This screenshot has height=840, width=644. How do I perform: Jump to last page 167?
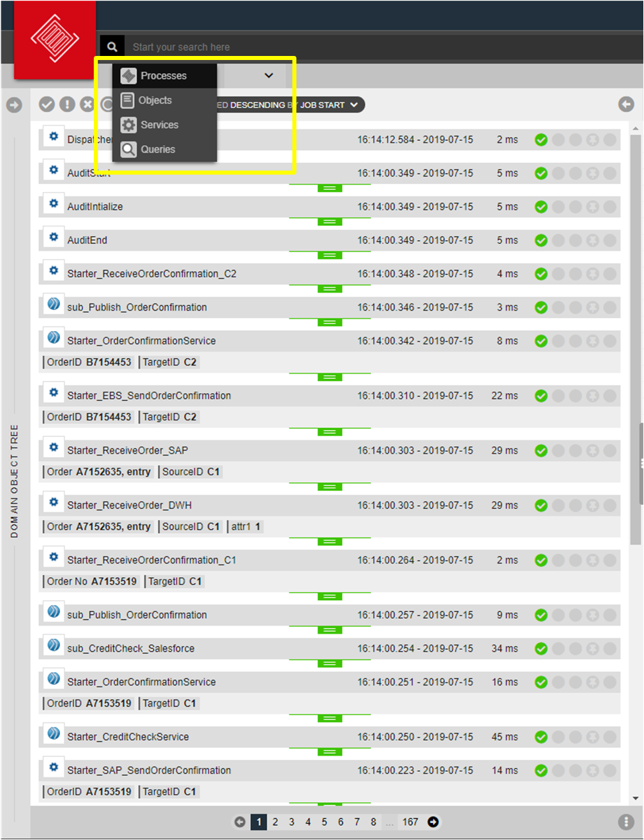[410, 822]
